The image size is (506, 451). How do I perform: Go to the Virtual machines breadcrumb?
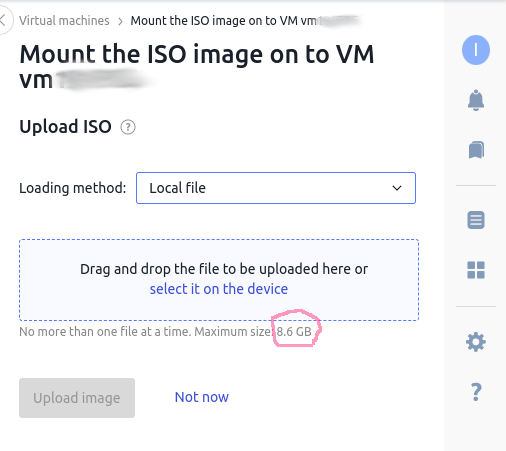[64, 21]
